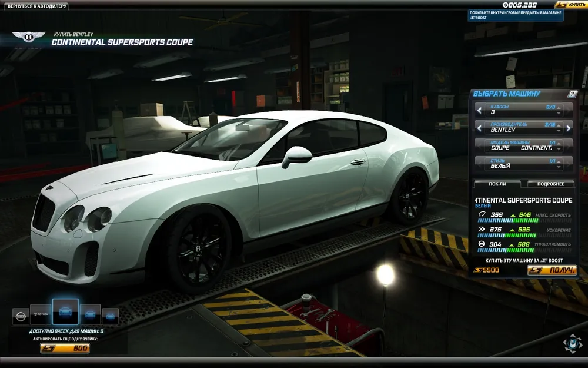The height and width of the screenshot is (368, 588).
Task: Click the Купить эту машину за Boost label
Action: pos(524,261)
